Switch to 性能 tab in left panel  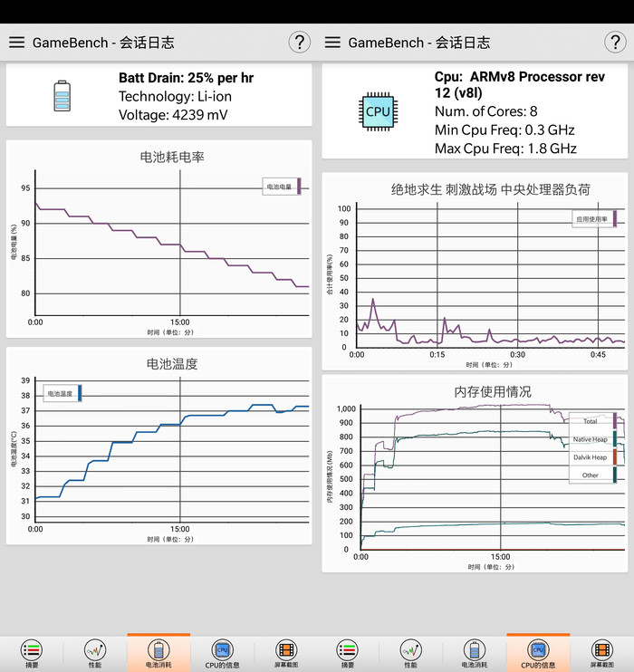point(95,653)
